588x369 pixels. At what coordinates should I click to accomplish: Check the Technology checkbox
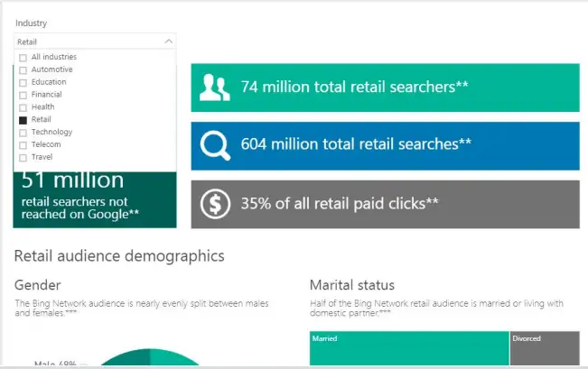[x=23, y=133]
